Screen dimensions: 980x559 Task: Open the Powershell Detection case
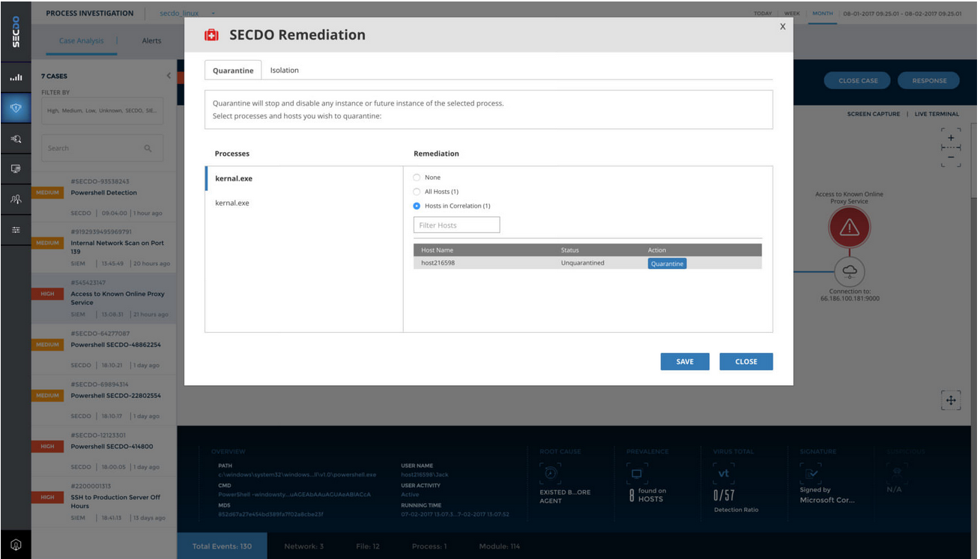click(x=103, y=196)
